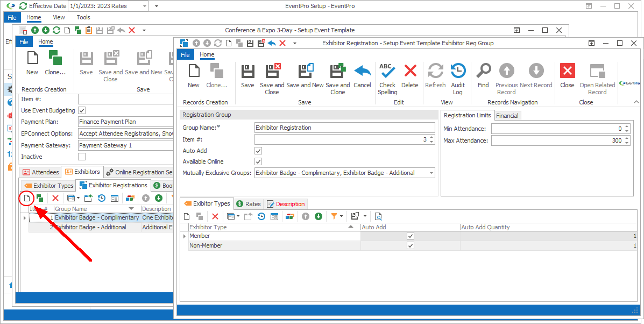Switch to the Description tab
Viewport: 644px width, 324px height.
(x=286, y=203)
